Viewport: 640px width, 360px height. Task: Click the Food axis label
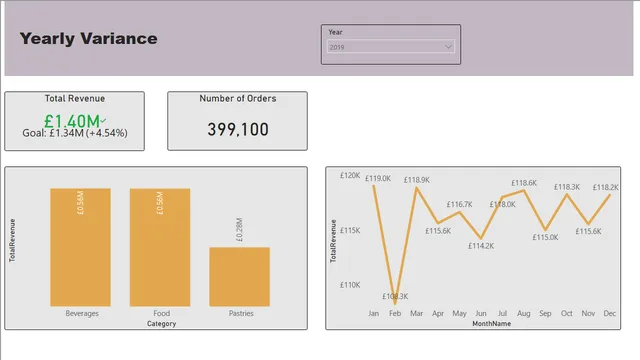(162, 313)
